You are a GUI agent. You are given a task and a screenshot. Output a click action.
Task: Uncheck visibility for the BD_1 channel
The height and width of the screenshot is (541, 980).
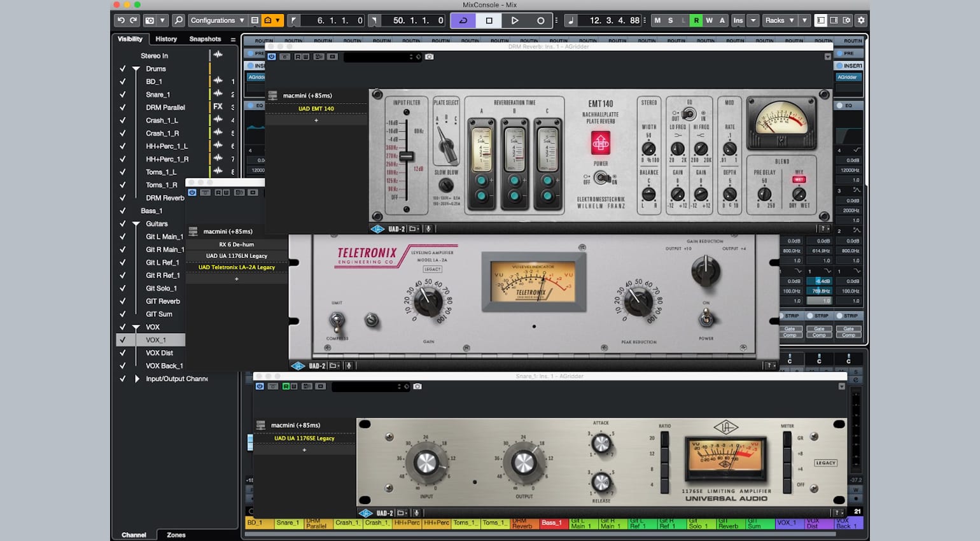[x=122, y=81]
